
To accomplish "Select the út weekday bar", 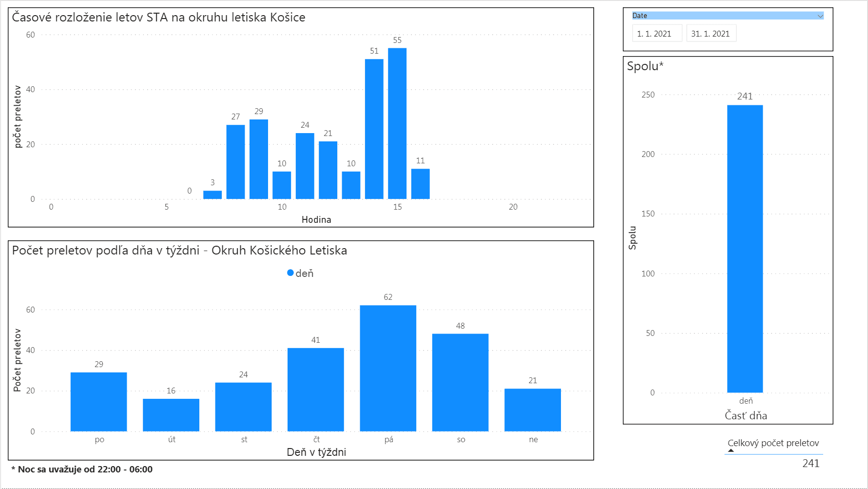I will [171, 415].
